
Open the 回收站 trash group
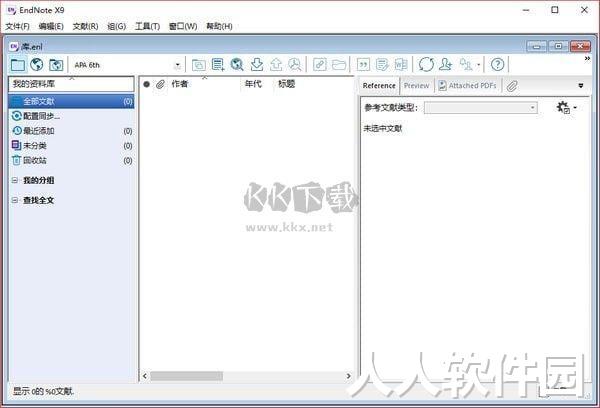coord(71,160)
